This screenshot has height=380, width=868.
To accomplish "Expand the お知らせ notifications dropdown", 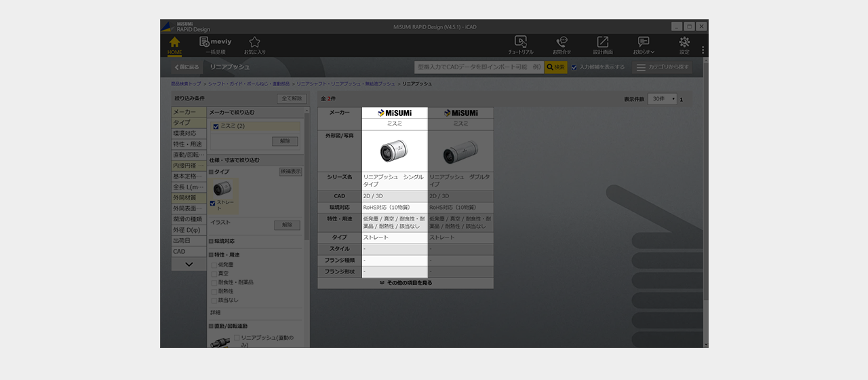I will pyautogui.click(x=644, y=45).
